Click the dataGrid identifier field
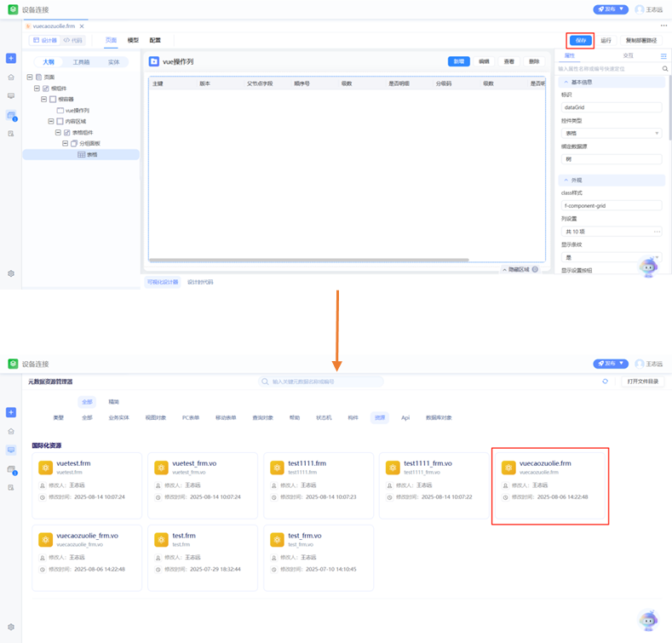The image size is (672, 643). (612, 107)
